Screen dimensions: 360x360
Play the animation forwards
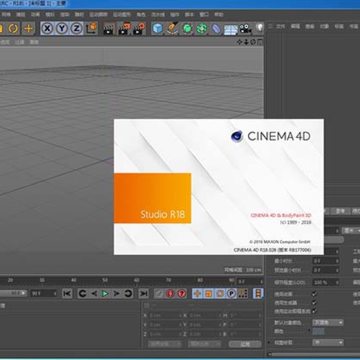coord(105,294)
